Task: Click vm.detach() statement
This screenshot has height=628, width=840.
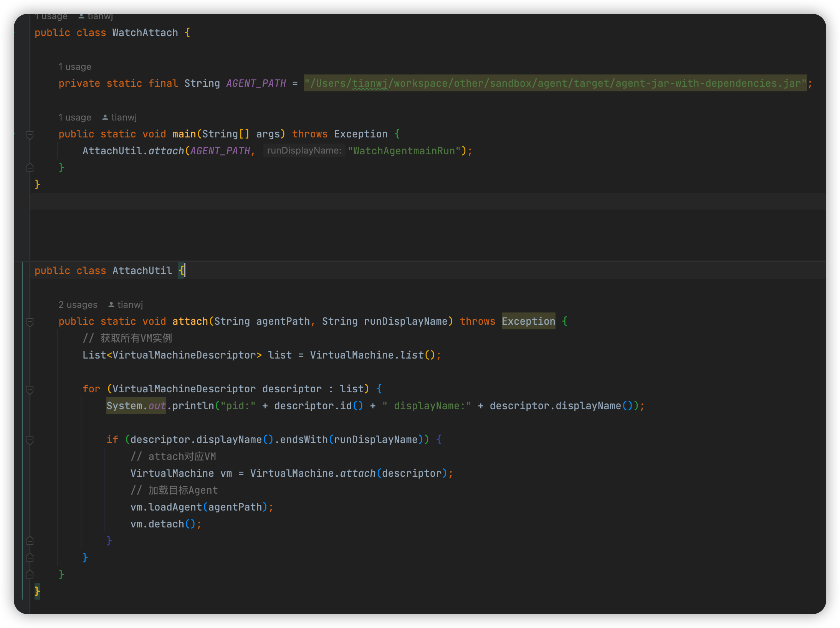Action: click(x=166, y=524)
